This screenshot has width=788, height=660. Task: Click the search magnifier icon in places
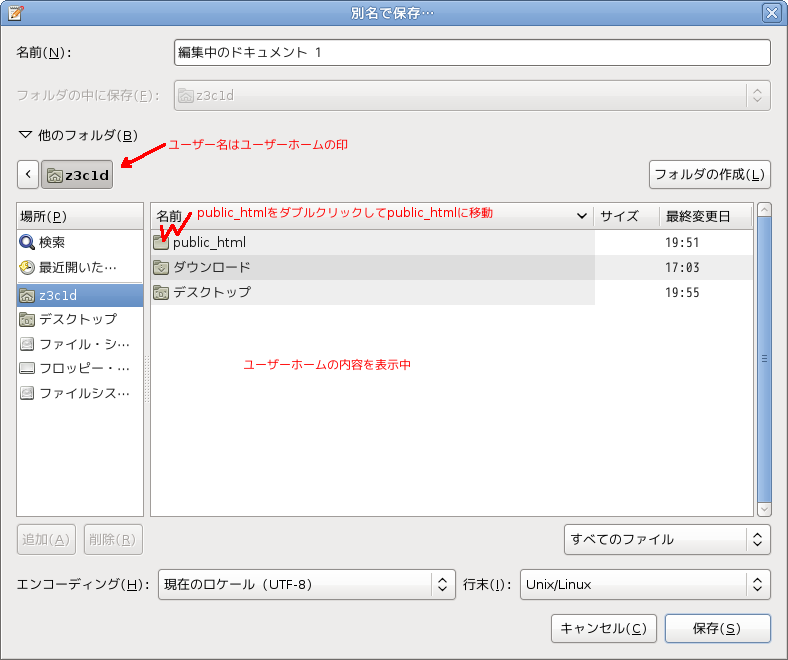pyautogui.click(x=27, y=242)
